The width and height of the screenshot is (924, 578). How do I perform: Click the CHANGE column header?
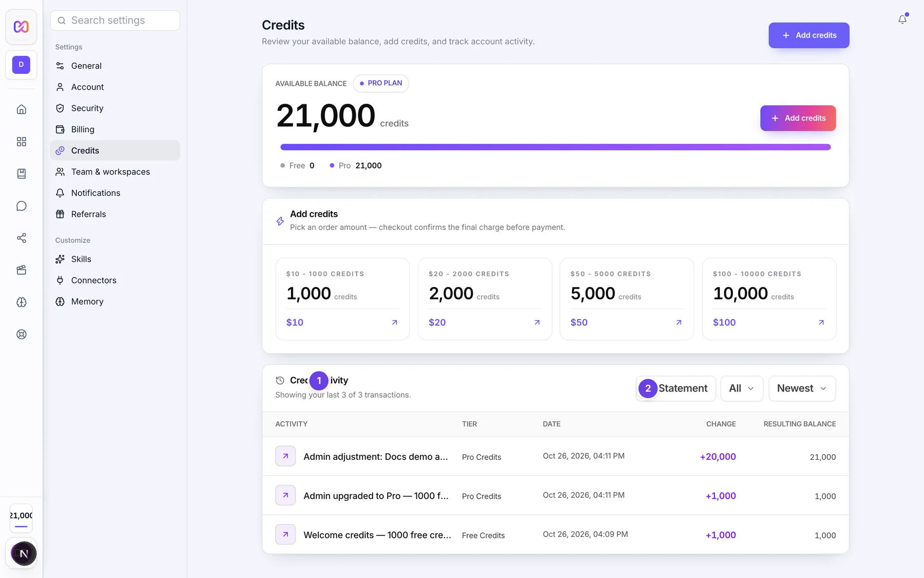pyautogui.click(x=721, y=424)
